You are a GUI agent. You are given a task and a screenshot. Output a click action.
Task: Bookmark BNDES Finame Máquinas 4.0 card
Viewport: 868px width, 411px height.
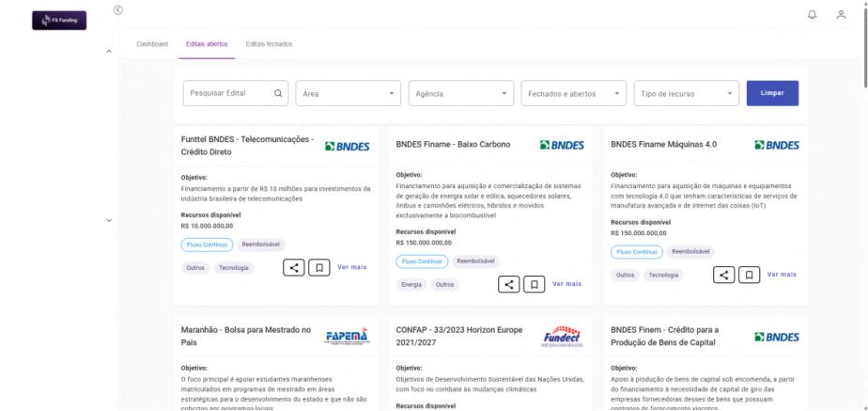point(749,275)
